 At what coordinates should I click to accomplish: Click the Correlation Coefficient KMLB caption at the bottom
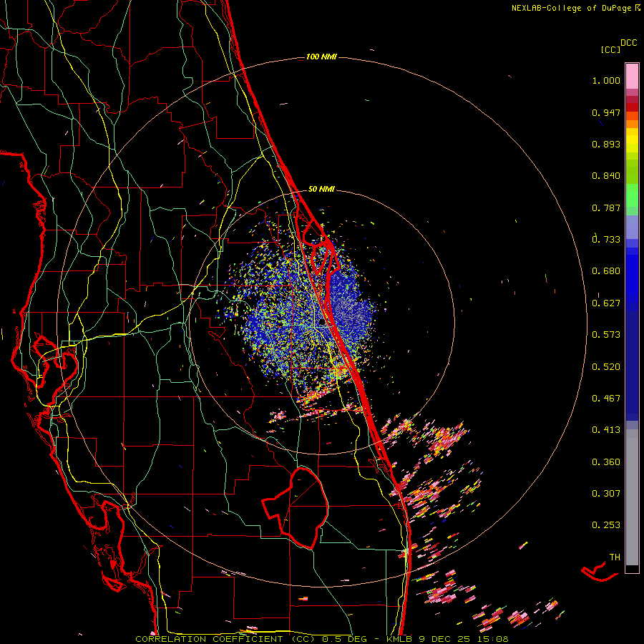322,639
